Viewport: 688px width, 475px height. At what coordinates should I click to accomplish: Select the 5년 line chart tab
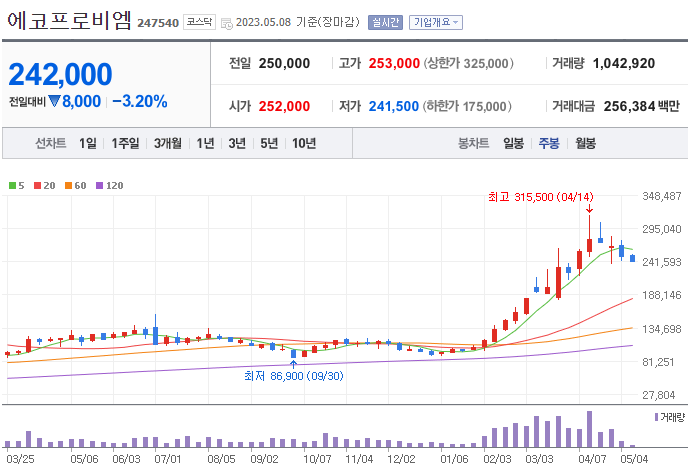269,143
